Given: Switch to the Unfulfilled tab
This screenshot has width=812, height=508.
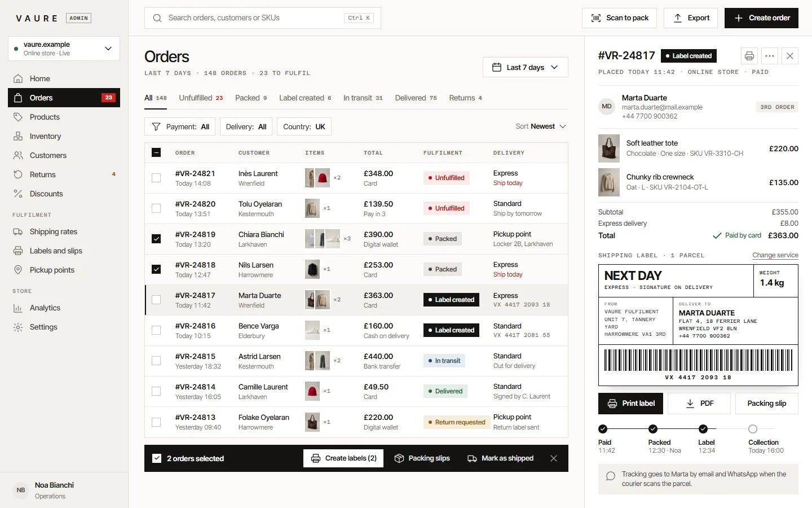Looking at the screenshot, I should (201, 98).
